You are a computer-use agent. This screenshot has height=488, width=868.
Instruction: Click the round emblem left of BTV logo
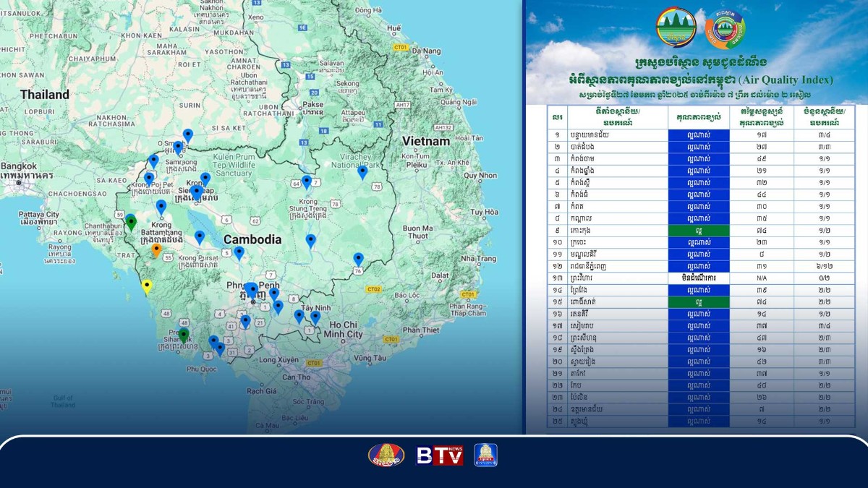click(386, 455)
